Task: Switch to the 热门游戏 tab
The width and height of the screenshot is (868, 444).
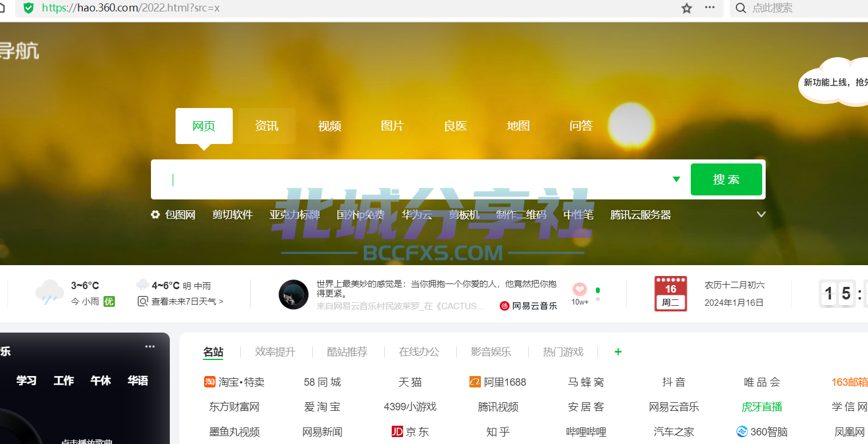Action: tap(563, 351)
